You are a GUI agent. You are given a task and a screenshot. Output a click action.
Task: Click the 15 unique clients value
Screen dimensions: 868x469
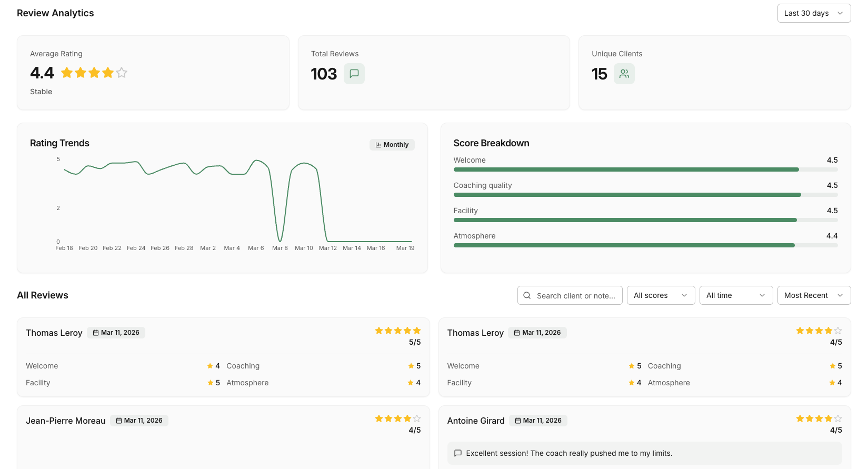(x=600, y=74)
